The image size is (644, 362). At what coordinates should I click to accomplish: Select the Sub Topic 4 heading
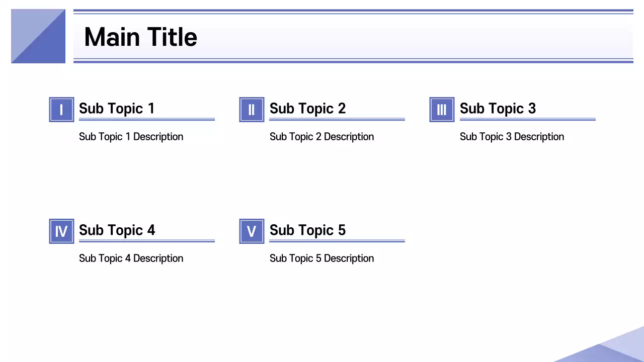[117, 230]
